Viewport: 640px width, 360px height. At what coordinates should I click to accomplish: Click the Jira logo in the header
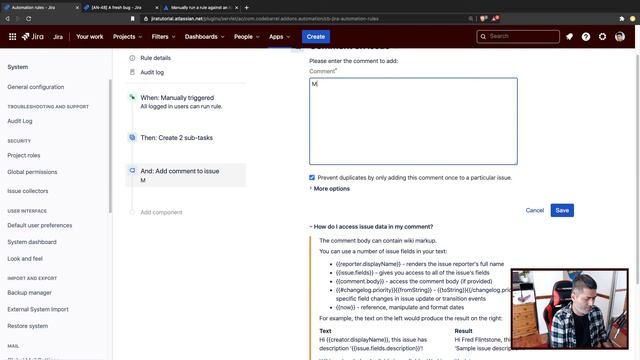(33, 37)
